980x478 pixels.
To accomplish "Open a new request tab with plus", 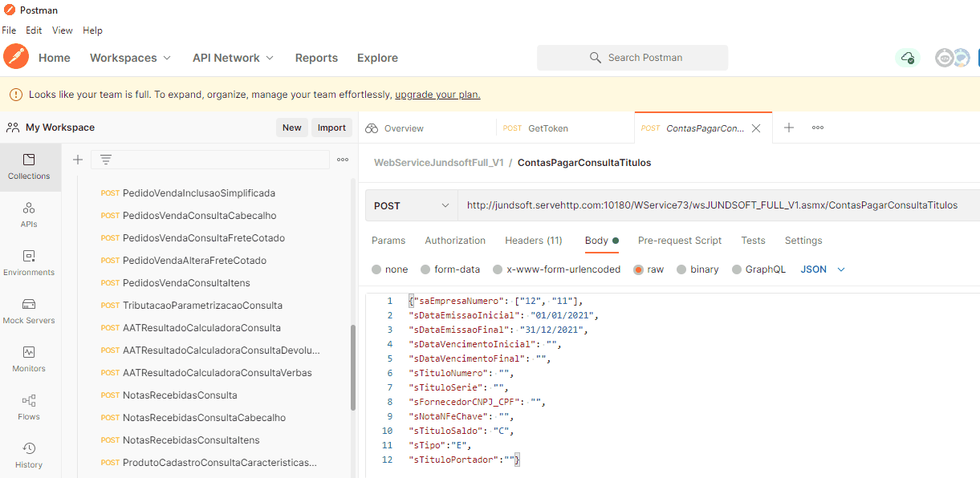I will (x=789, y=128).
